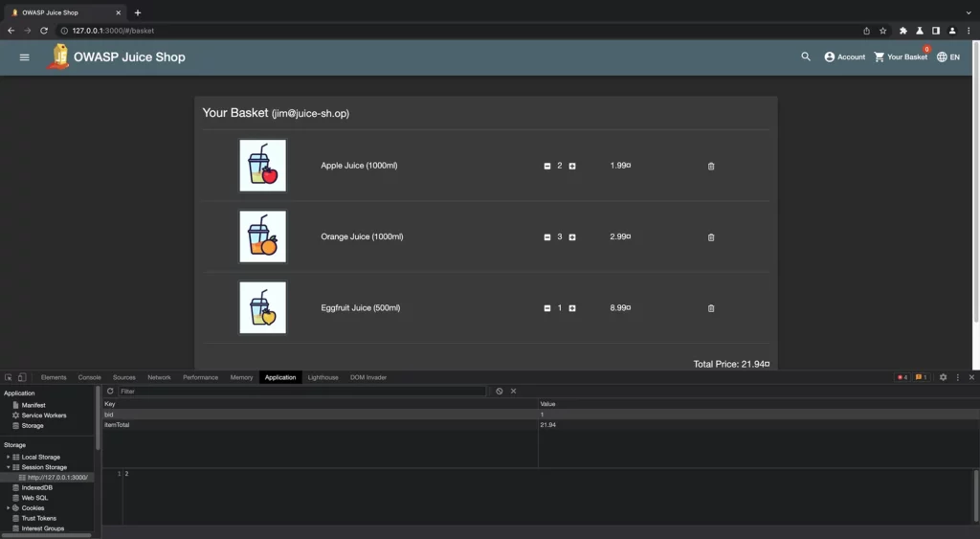Click the share icon in address bar
The image size is (980, 539).
(866, 31)
